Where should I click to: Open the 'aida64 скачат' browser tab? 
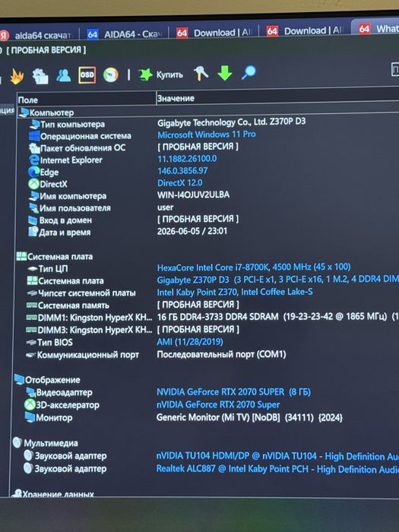point(36,35)
